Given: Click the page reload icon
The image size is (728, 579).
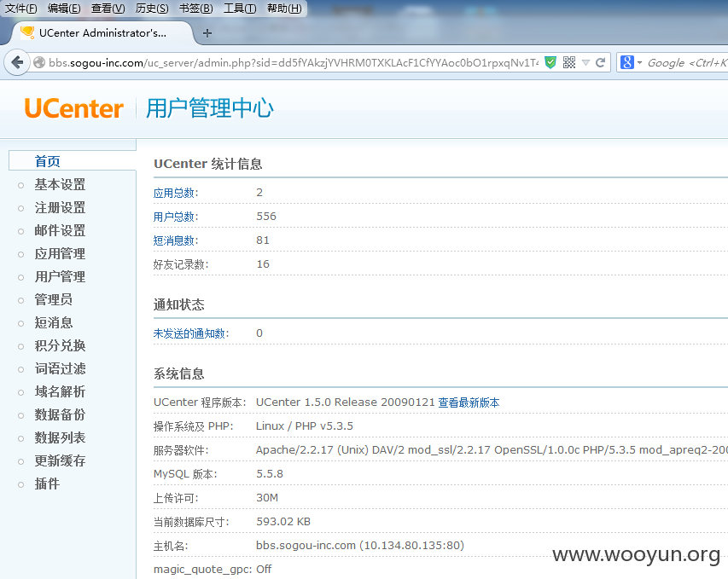Looking at the screenshot, I should 600,62.
